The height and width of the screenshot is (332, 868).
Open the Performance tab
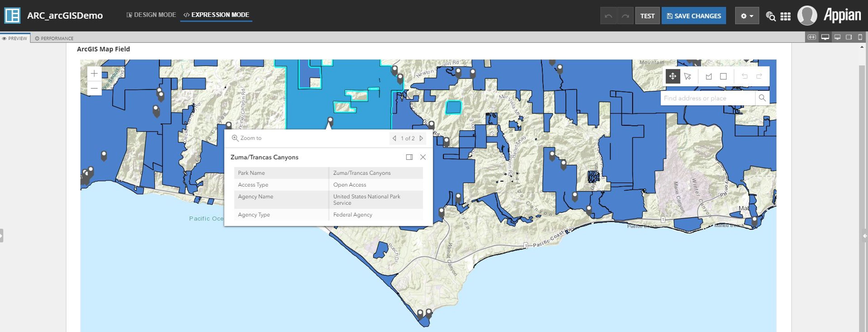coord(54,38)
